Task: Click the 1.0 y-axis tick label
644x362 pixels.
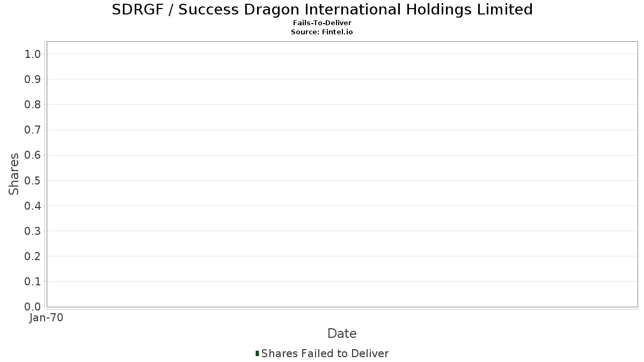Action: click(x=33, y=54)
